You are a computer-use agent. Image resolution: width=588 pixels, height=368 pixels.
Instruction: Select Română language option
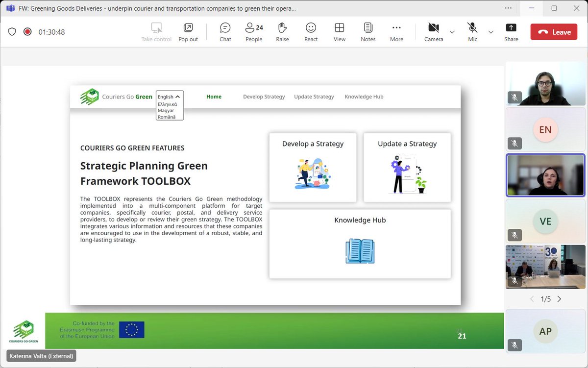click(166, 117)
